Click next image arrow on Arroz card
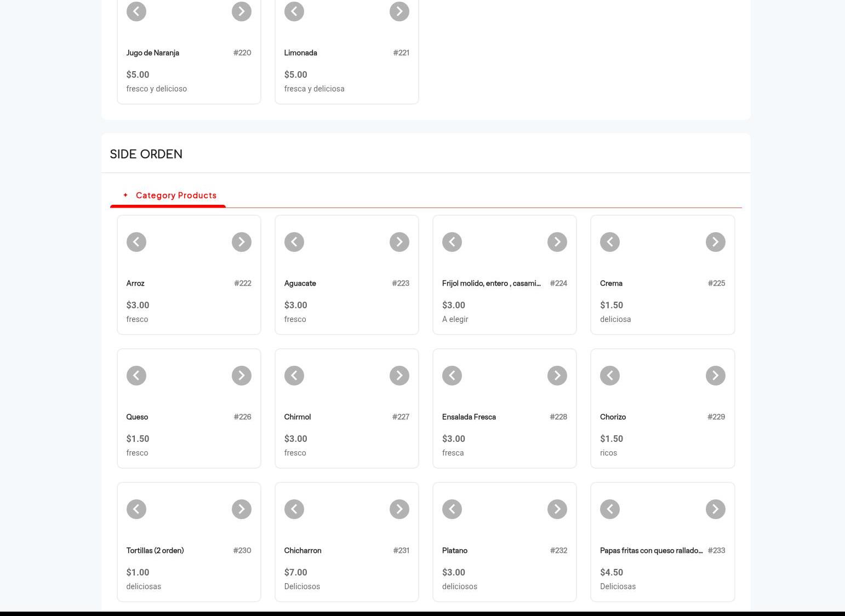This screenshot has height=616, width=845. click(241, 242)
